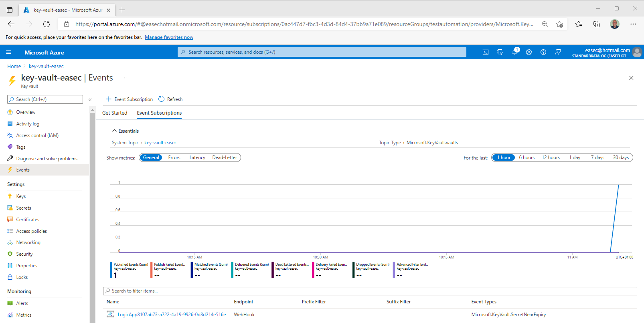
Task: Select the Latency metrics option
Action: [x=197, y=157]
